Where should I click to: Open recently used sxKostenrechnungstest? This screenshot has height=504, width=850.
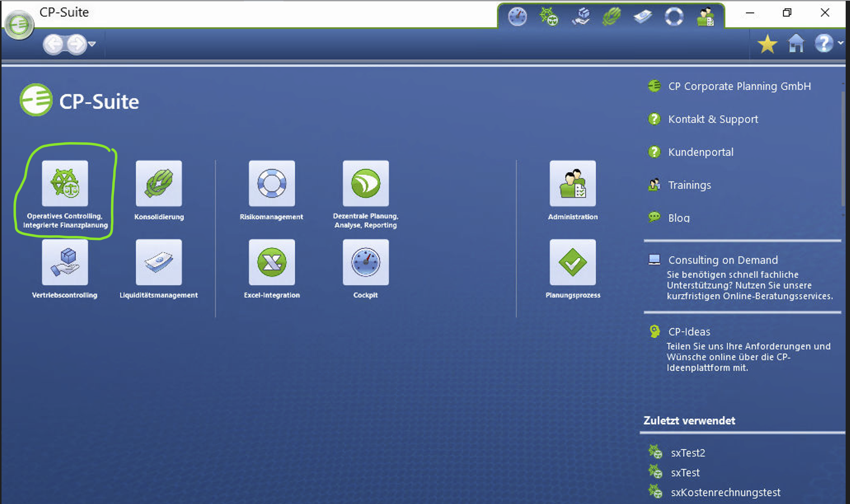(725, 492)
